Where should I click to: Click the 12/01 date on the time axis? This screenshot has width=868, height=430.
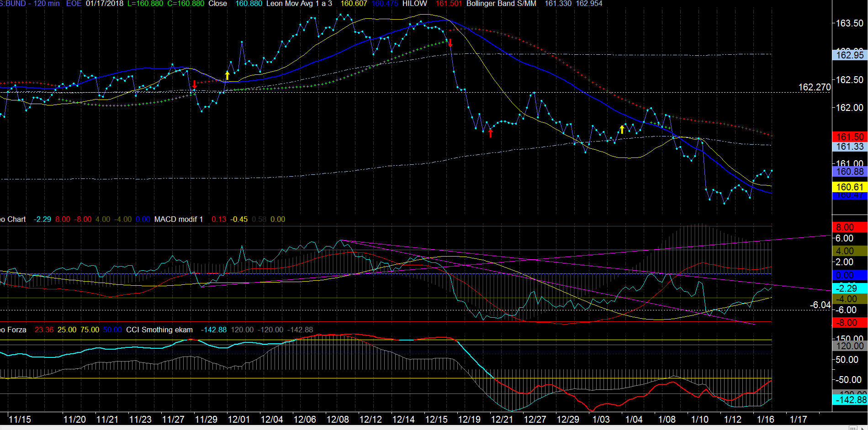pos(239,420)
